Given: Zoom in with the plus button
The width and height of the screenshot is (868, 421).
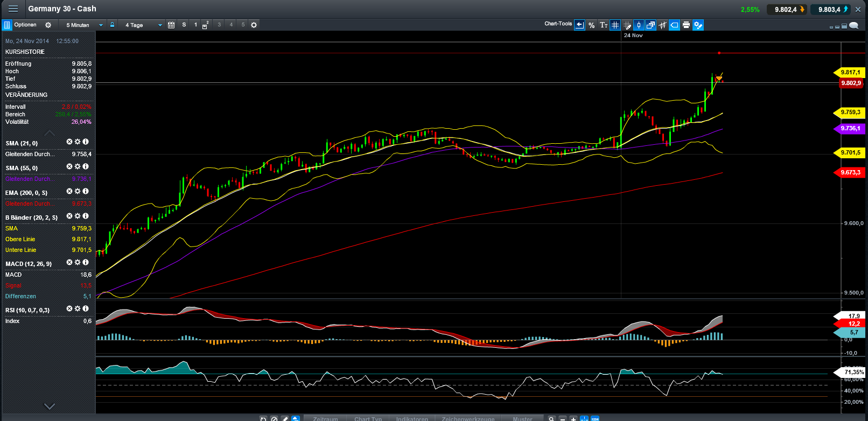Looking at the screenshot, I should [x=573, y=419].
